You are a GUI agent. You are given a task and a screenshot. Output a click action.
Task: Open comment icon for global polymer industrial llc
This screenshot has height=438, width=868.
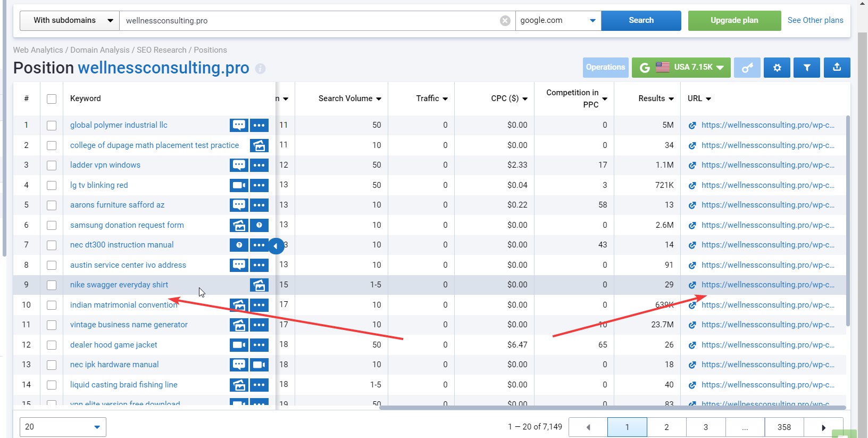pos(239,125)
